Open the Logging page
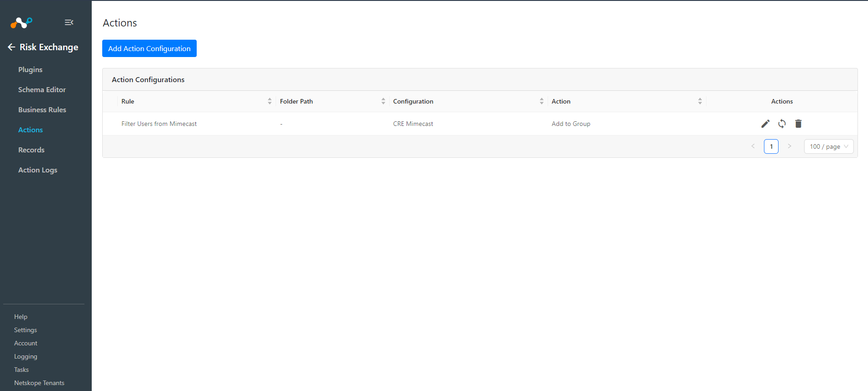Viewport: 868px width, 391px height. point(26,356)
